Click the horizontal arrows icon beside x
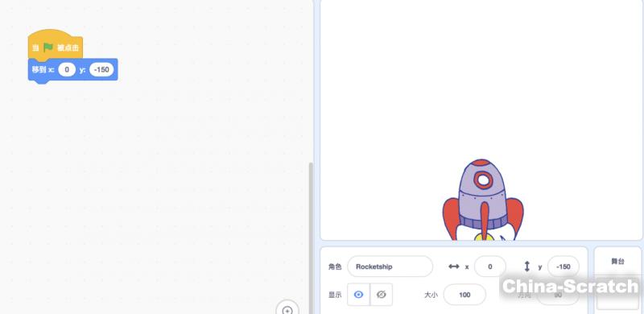644x314 pixels. click(x=454, y=266)
